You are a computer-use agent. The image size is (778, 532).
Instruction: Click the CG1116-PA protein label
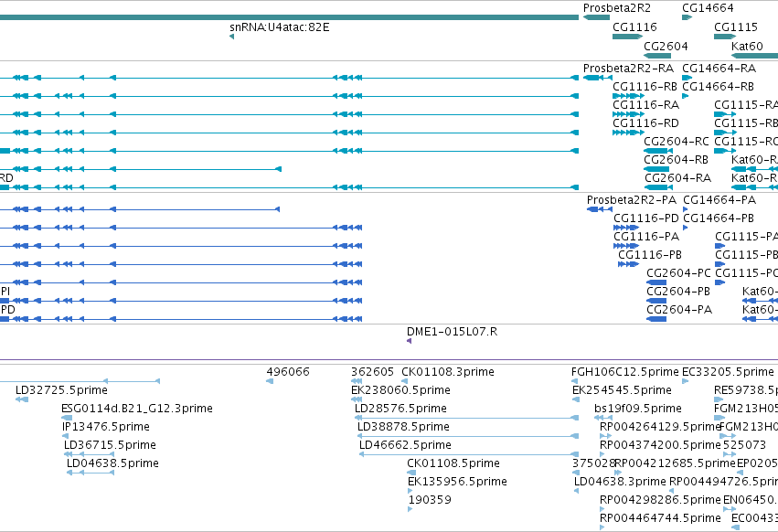(646, 238)
